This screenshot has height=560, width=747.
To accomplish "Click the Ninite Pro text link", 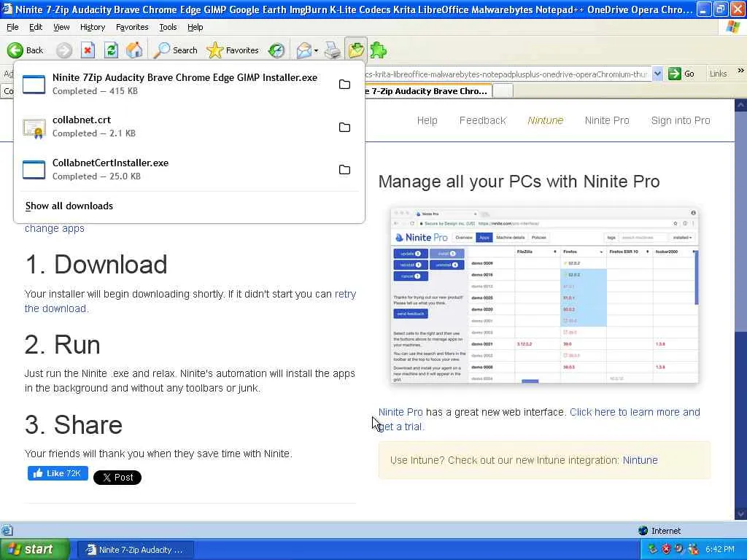I will pos(400,412).
